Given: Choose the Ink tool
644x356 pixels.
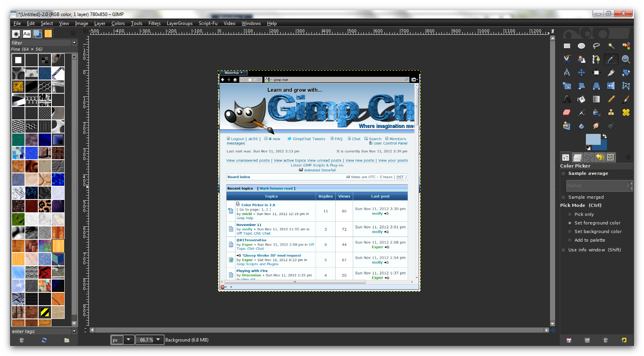Looking at the screenshot, I should [x=596, y=112].
